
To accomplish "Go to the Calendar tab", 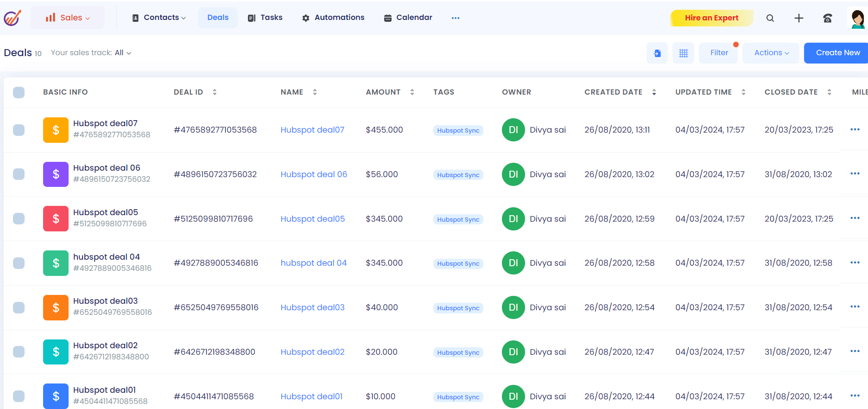I will (408, 18).
